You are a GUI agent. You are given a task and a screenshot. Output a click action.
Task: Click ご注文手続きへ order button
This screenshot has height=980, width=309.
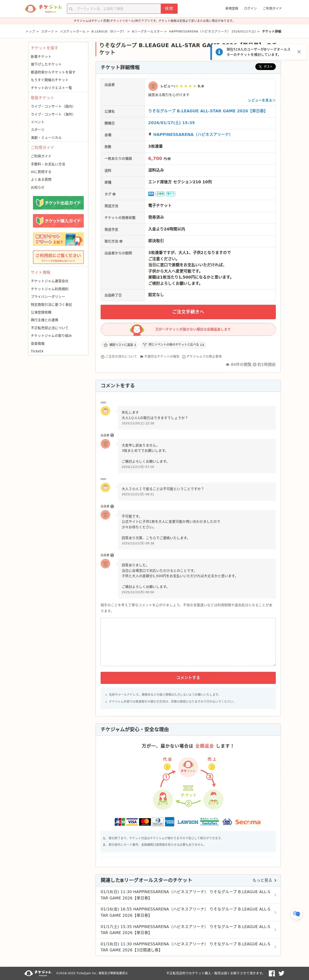188,312
